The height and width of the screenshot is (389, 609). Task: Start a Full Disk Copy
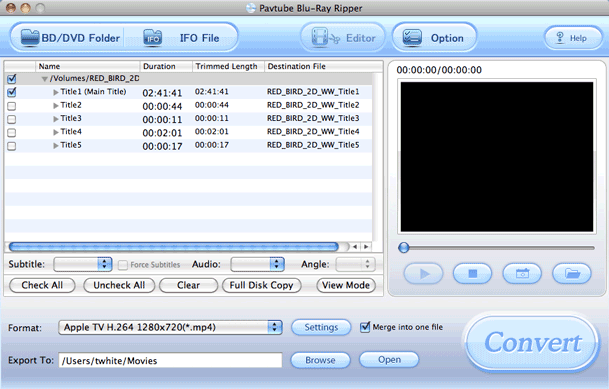point(261,285)
